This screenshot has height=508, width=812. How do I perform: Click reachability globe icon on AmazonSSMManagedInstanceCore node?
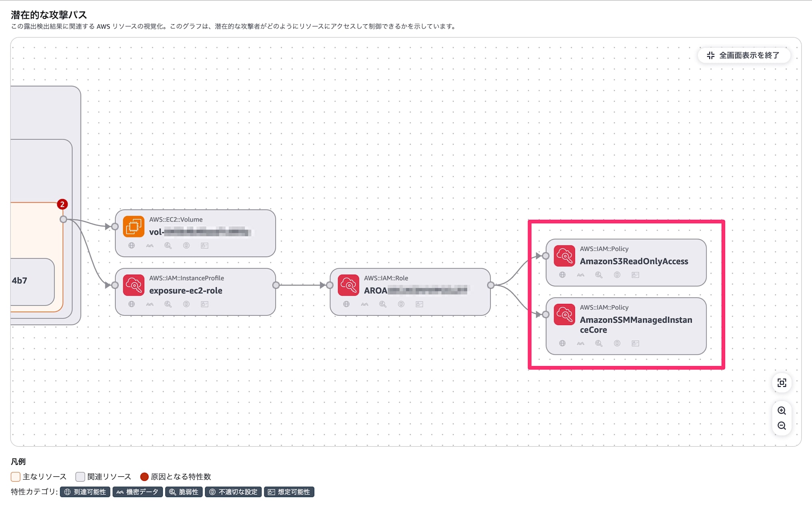[562, 343]
